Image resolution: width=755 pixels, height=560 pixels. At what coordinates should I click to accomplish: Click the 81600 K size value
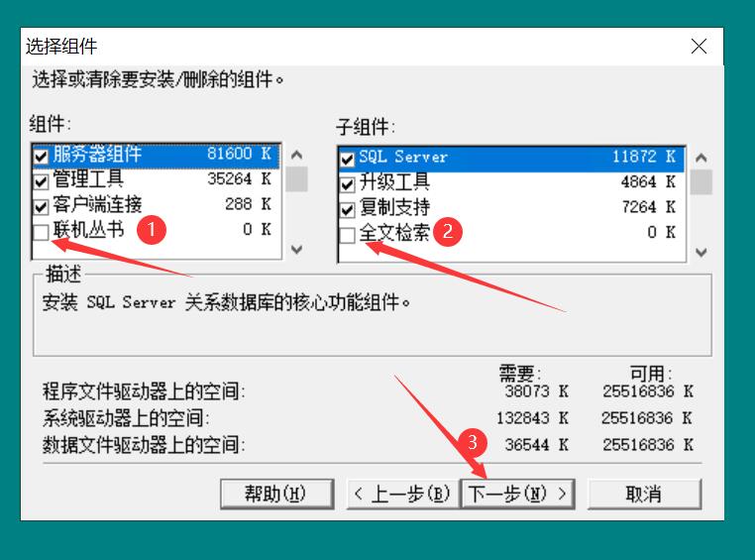pos(240,154)
